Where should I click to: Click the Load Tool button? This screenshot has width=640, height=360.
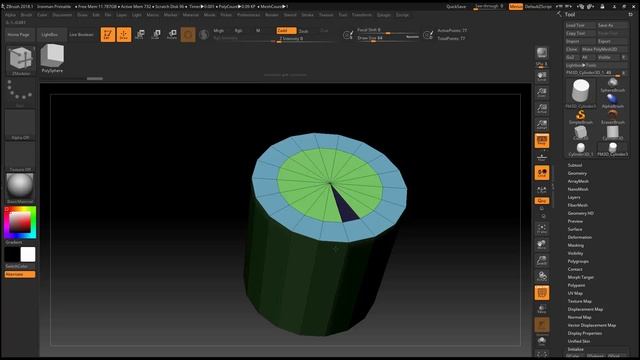[x=580, y=25]
